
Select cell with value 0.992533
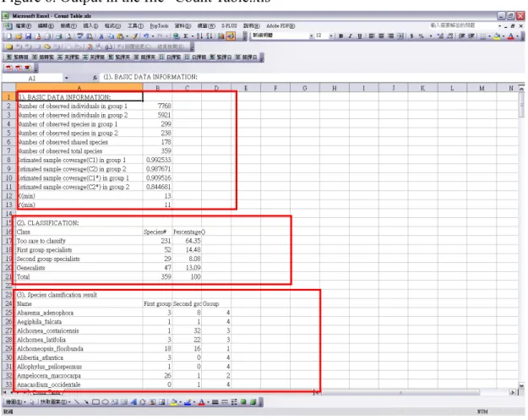(158, 160)
